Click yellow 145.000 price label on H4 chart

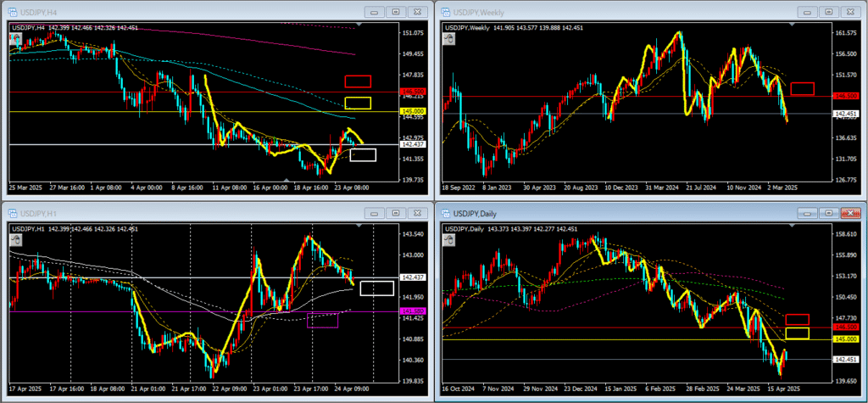coord(413,111)
